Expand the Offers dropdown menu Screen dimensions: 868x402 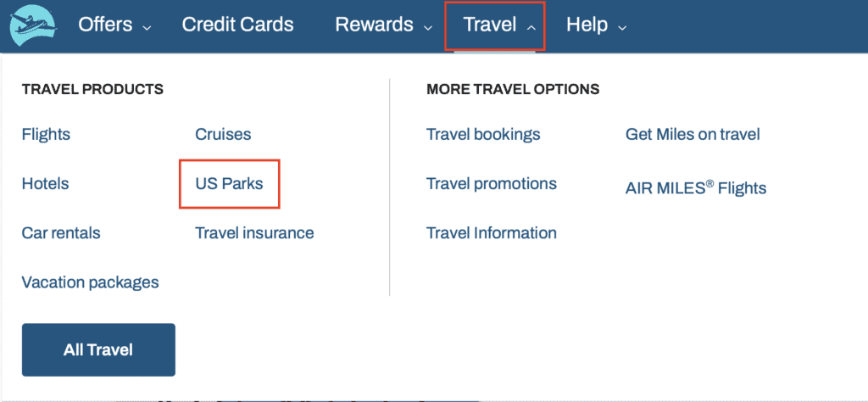coord(114,25)
